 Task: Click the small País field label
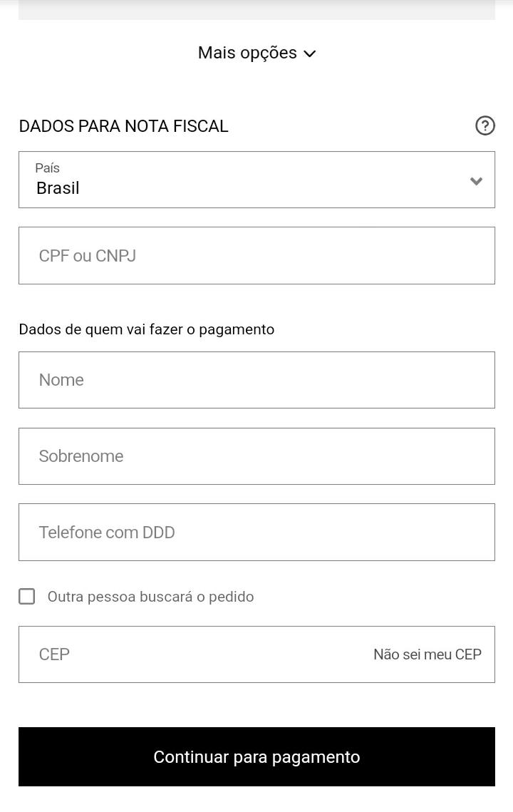[x=47, y=168]
